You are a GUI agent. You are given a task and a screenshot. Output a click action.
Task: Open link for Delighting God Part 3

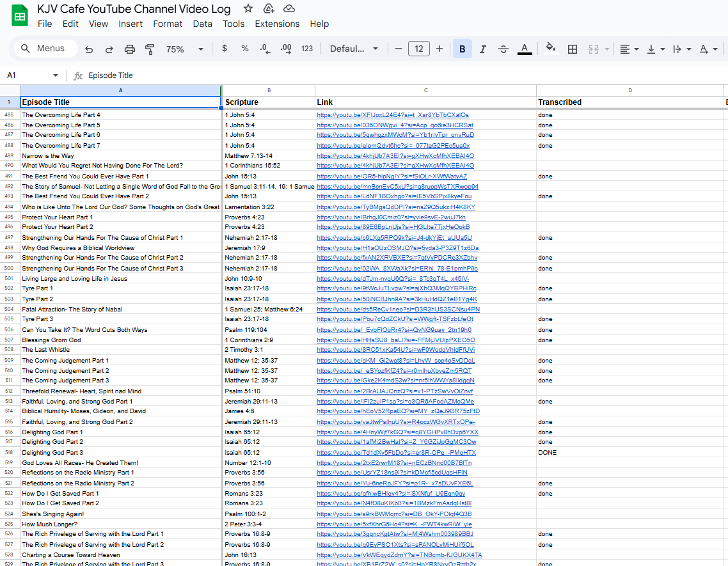pos(396,452)
